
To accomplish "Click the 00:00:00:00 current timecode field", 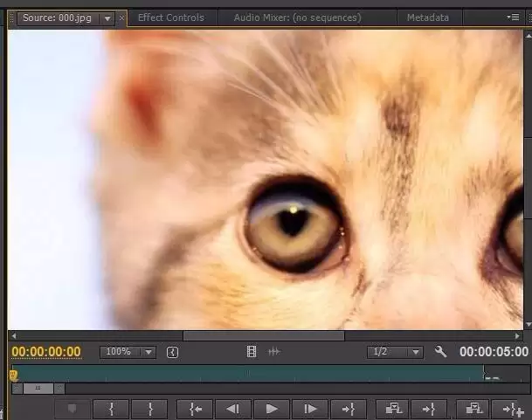I will click(46, 352).
